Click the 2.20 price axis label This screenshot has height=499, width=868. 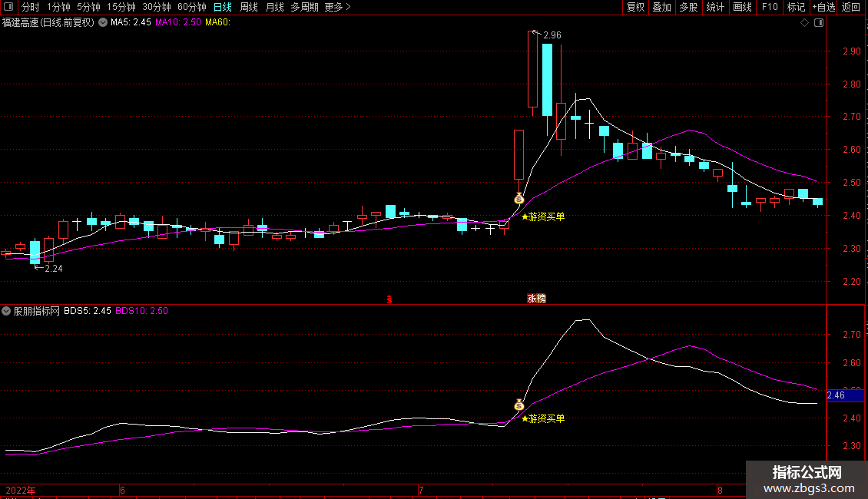pyautogui.click(x=851, y=281)
